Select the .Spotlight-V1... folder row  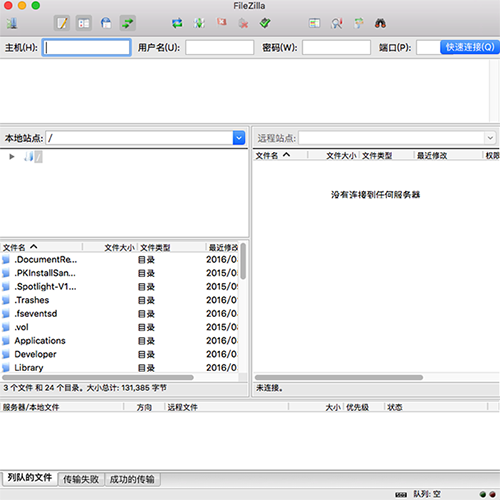point(119,287)
